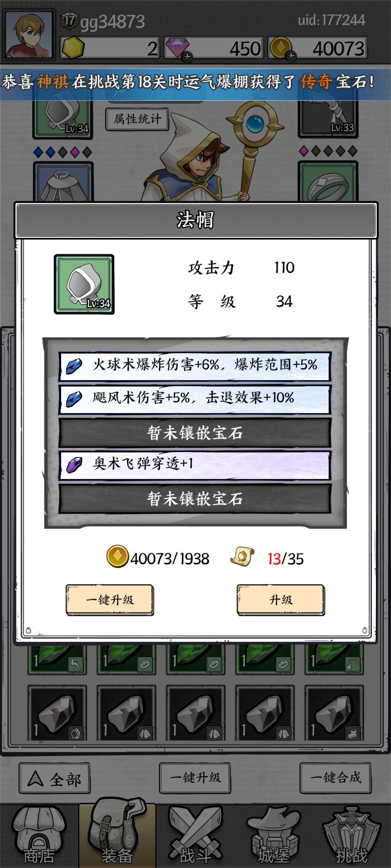Viewport: 391px width, 868px height.
Task: Select the 奥术飞弹穿透+1 purple gem slot
Action: coord(195,465)
